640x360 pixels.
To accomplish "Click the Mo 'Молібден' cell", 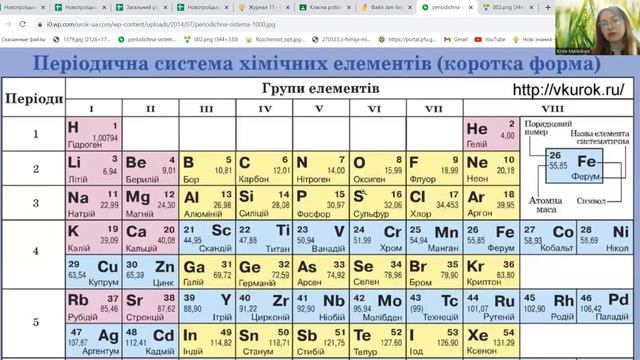I will click(x=378, y=307).
